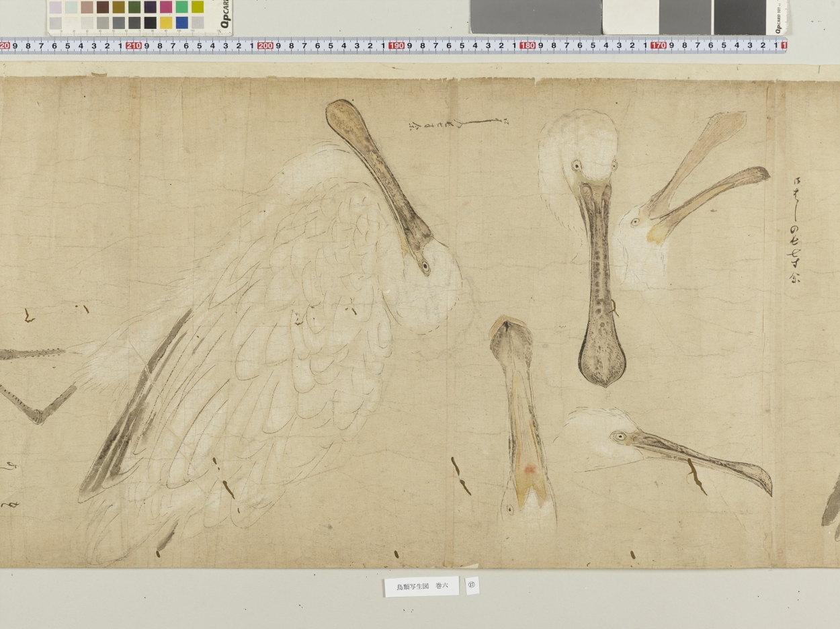Click the red 210 mark on the ruler
The height and width of the screenshot is (629, 840).
click(x=133, y=46)
